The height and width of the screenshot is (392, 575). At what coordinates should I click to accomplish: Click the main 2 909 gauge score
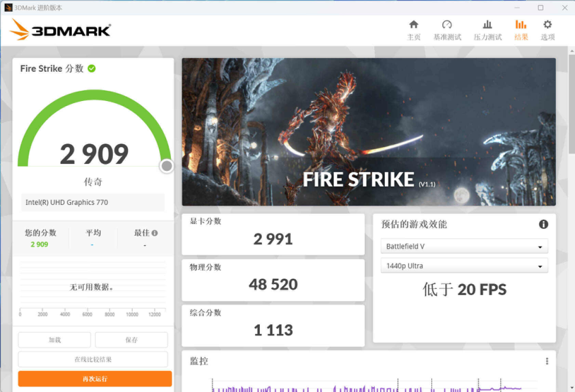[94, 154]
